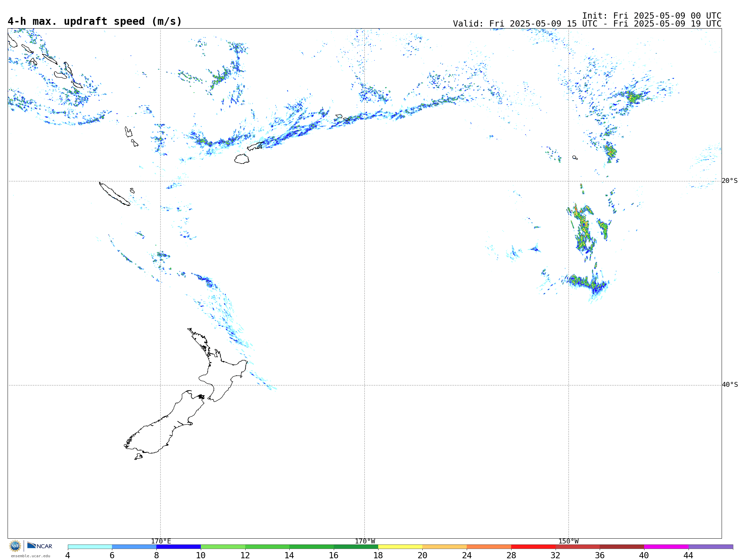This screenshot has width=744, height=560.
Task: Click the '170°W' longitude label
Action: (365, 541)
